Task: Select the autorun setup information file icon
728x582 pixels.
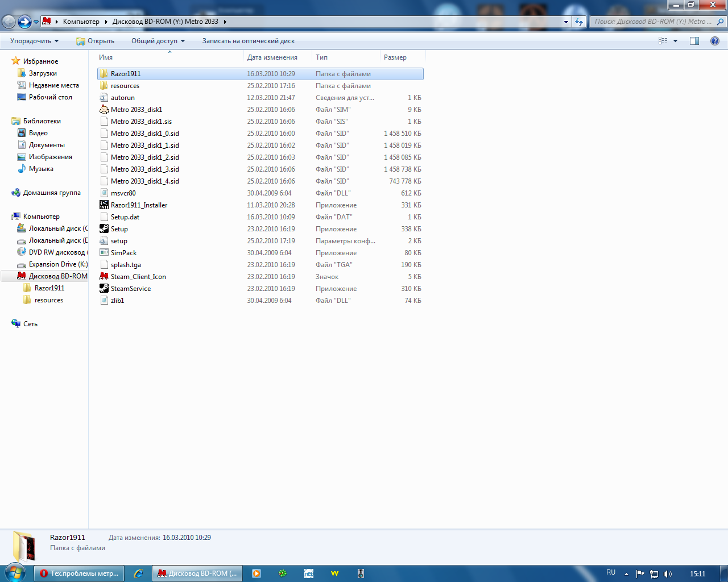Action: (x=104, y=98)
